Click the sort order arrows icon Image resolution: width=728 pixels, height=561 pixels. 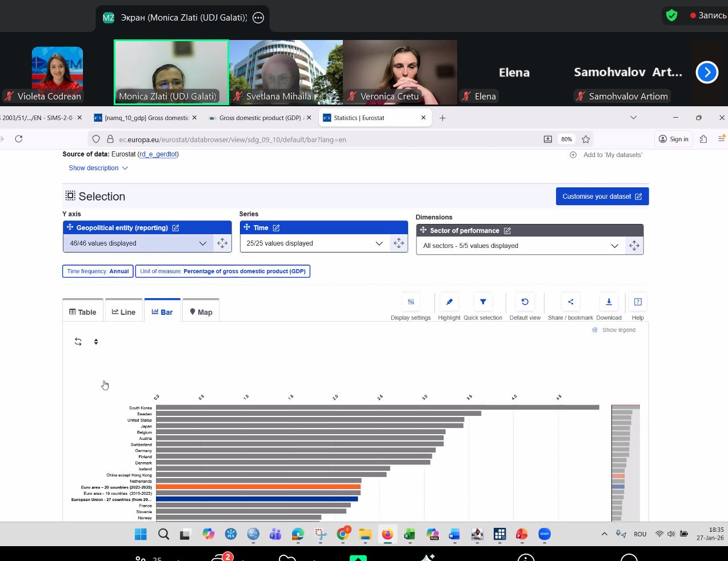click(x=96, y=342)
